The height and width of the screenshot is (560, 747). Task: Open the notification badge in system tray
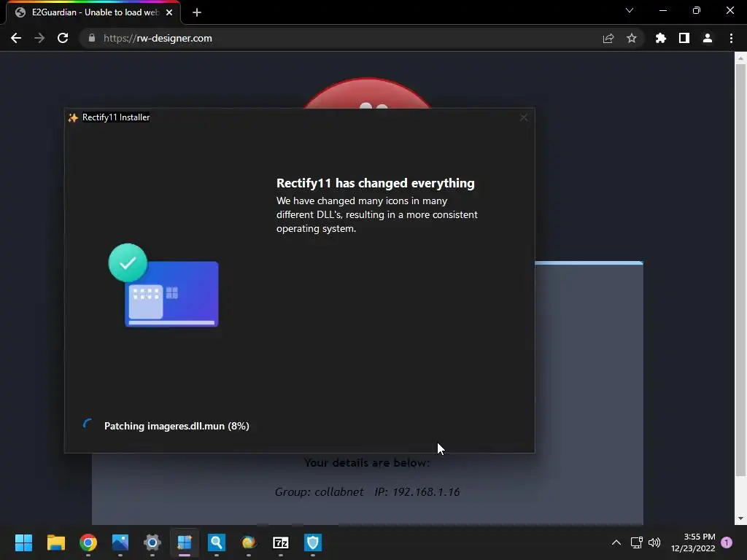pos(727,542)
